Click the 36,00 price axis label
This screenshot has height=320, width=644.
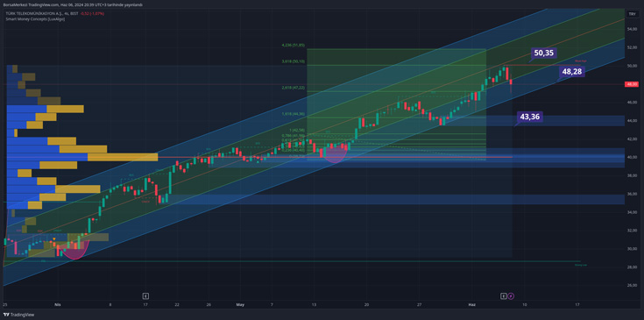tap(631, 194)
